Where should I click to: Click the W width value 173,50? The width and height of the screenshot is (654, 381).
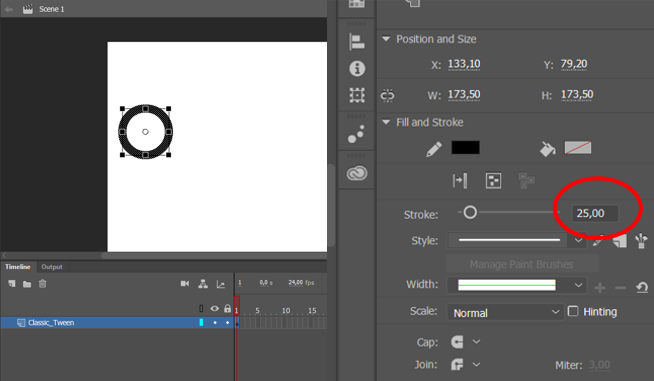click(x=464, y=95)
